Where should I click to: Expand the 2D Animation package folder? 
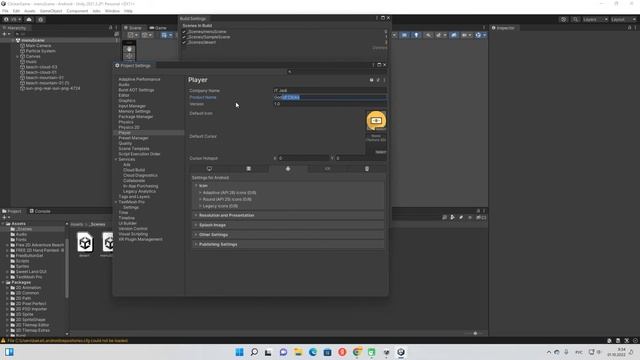click(7, 288)
